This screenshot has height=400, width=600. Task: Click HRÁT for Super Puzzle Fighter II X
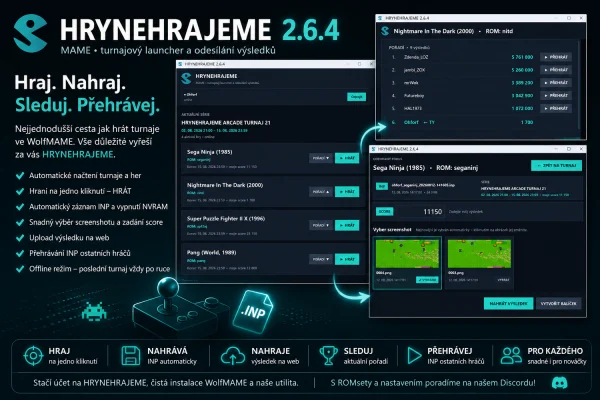347,225
